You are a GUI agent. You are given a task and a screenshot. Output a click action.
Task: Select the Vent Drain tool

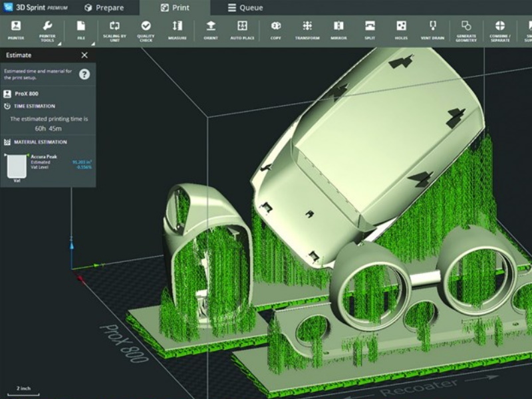433,30
